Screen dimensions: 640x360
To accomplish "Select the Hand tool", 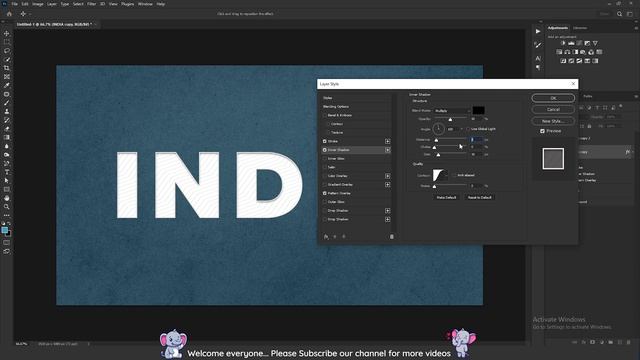I will (x=7, y=198).
